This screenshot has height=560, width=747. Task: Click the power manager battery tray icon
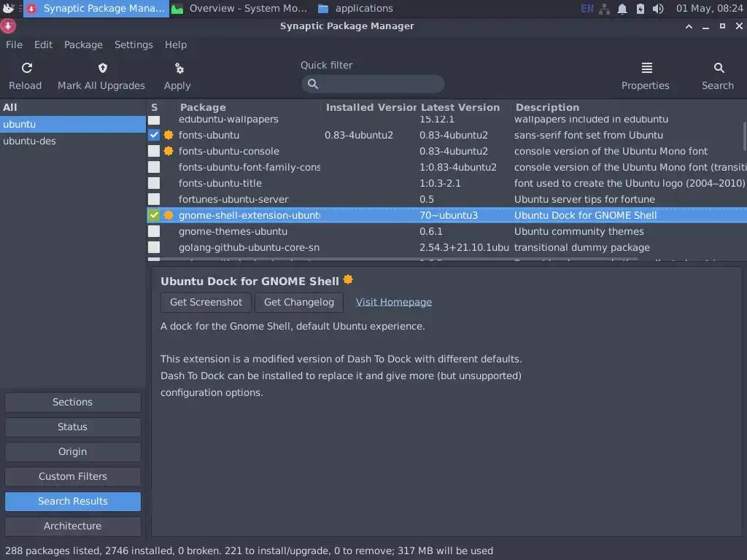[640, 9]
